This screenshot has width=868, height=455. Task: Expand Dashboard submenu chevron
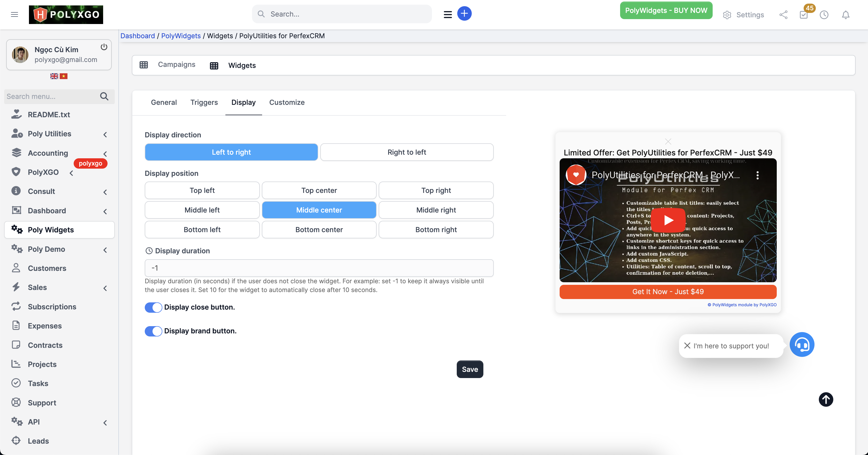click(105, 211)
